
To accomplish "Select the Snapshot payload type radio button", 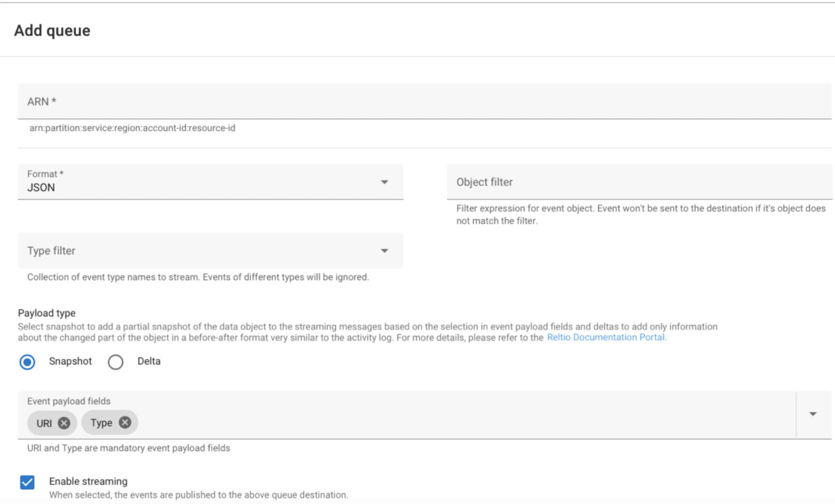I will click(28, 362).
